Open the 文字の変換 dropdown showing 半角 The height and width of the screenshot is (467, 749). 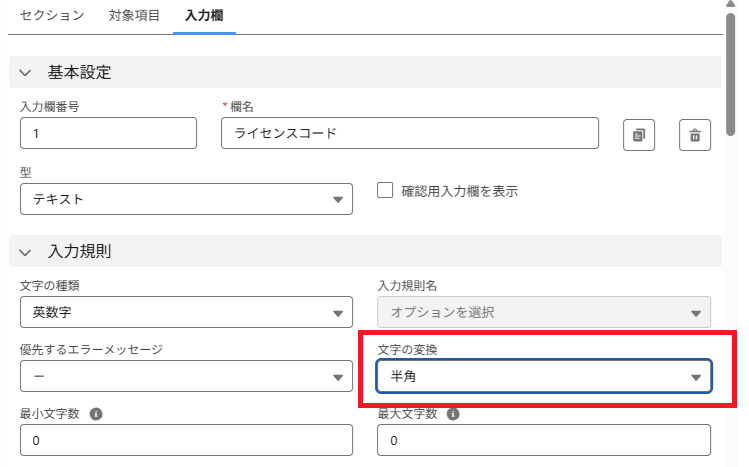tap(544, 376)
